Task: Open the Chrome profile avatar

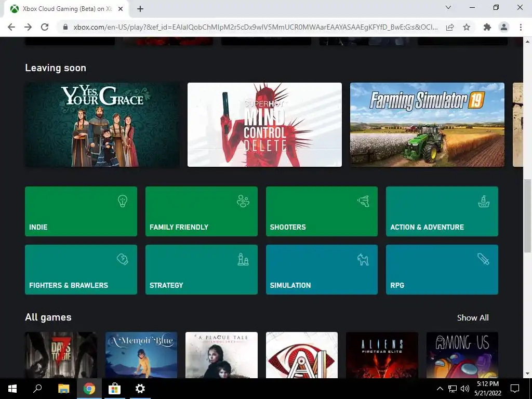Action: pos(504,27)
